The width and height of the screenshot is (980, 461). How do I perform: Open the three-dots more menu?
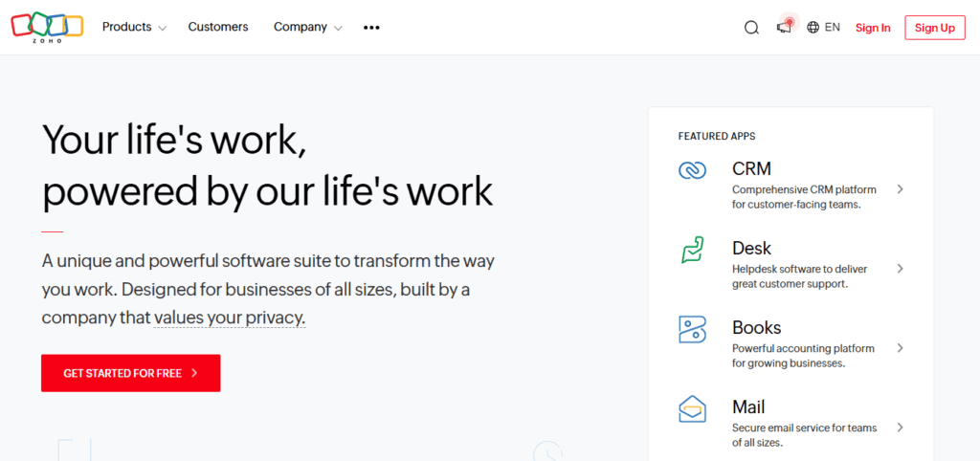tap(371, 28)
